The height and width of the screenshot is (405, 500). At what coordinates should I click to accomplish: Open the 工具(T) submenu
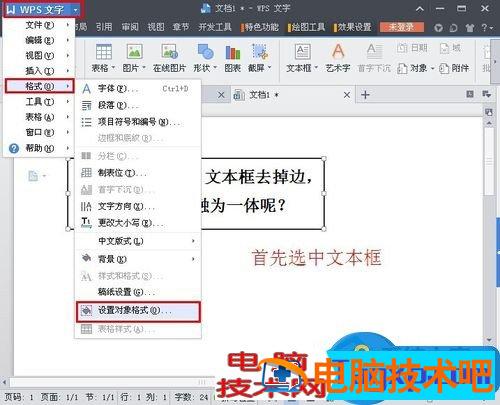38,102
